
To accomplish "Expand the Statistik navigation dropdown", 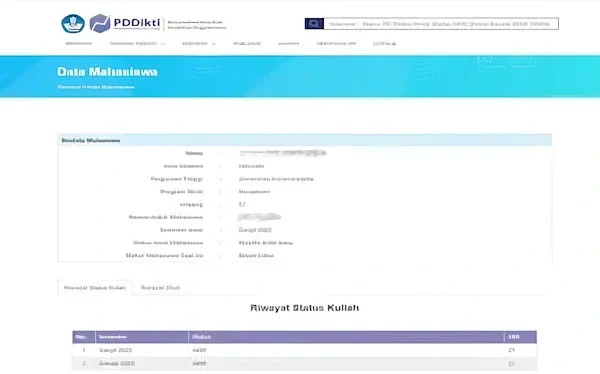I will (x=199, y=44).
